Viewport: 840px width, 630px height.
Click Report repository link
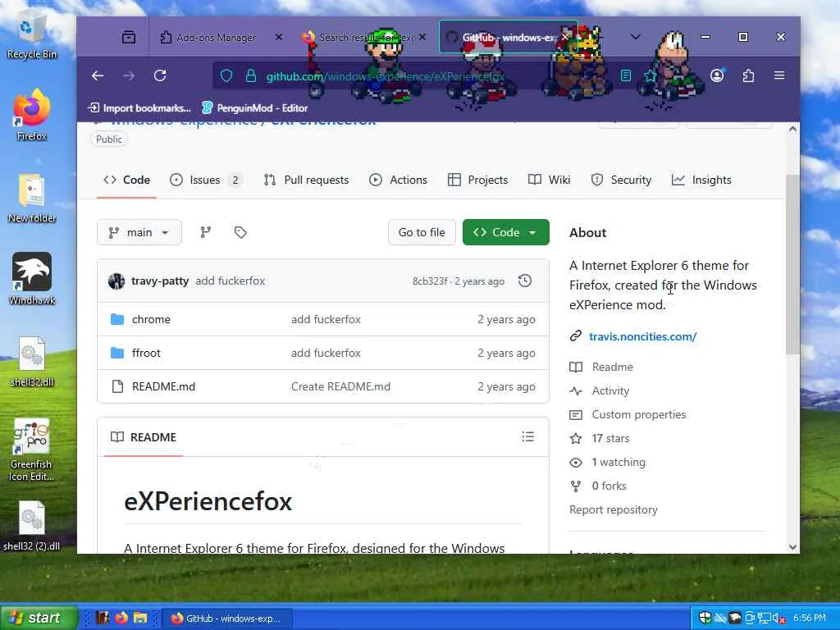(614, 509)
